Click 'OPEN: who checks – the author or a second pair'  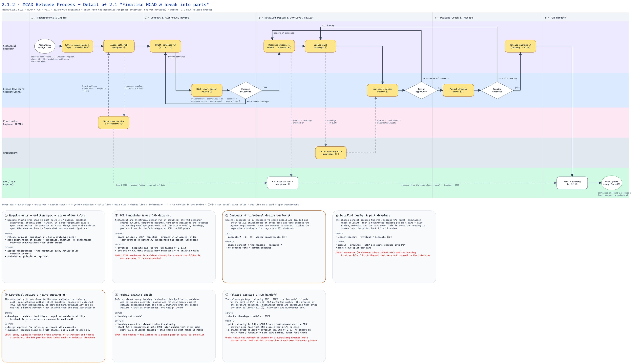pos(160,335)
